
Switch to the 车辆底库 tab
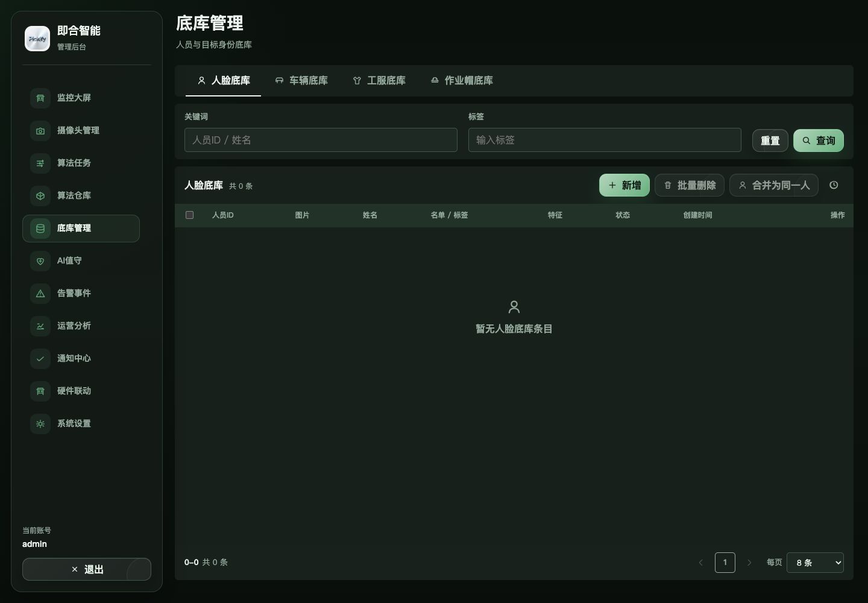click(x=301, y=80)
